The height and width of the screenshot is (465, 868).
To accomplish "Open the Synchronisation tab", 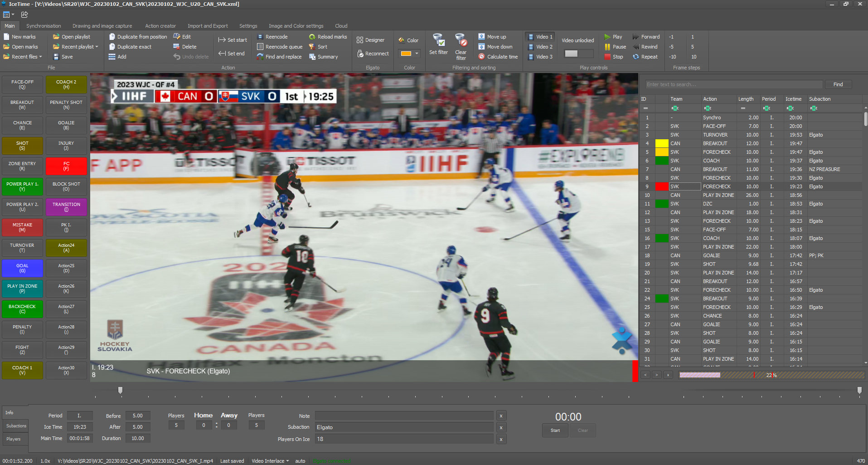I will point(44,26).
